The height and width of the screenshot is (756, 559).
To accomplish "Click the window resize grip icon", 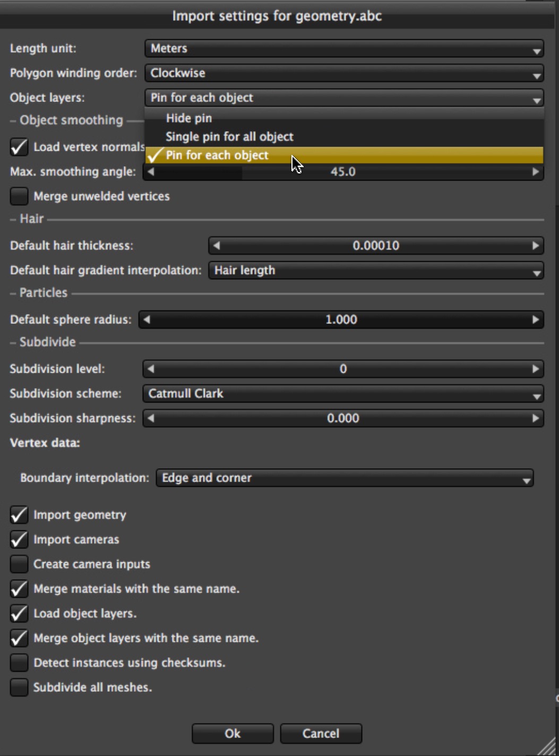I will point(547,745).
